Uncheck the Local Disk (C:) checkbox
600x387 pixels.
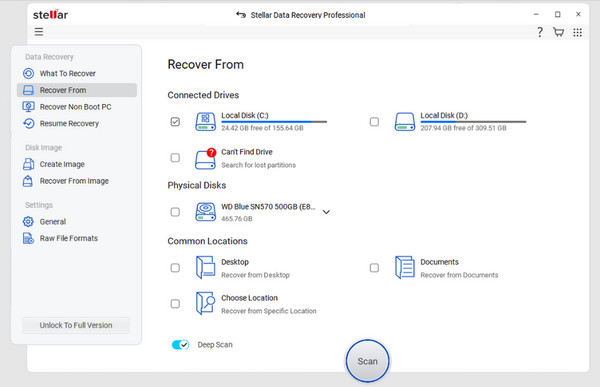click(175, 122)
